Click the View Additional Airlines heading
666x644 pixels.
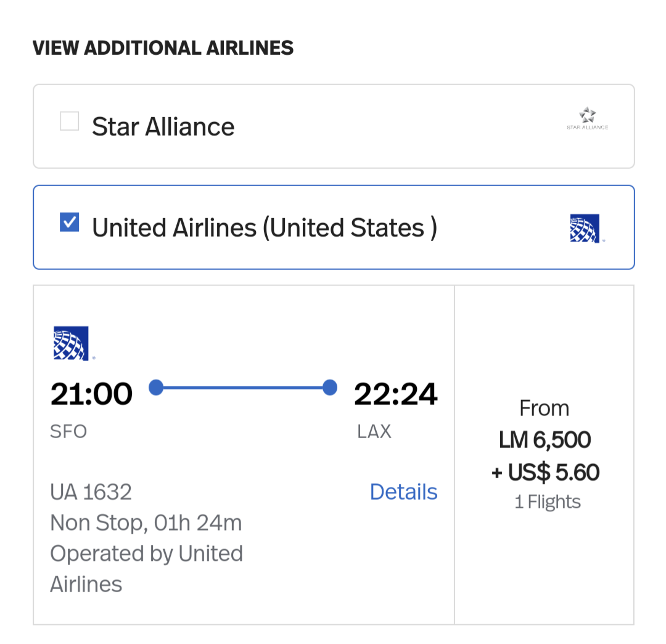click(163, 47)
